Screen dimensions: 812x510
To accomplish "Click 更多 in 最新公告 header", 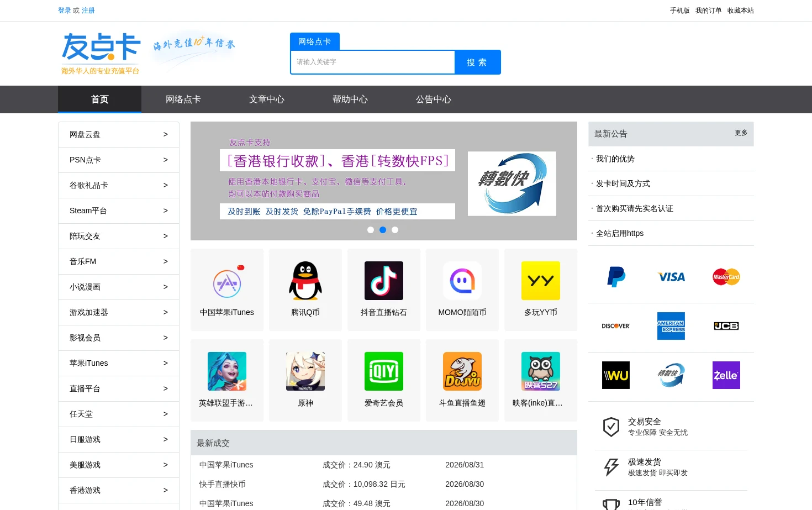I will [x=741, y=133].
